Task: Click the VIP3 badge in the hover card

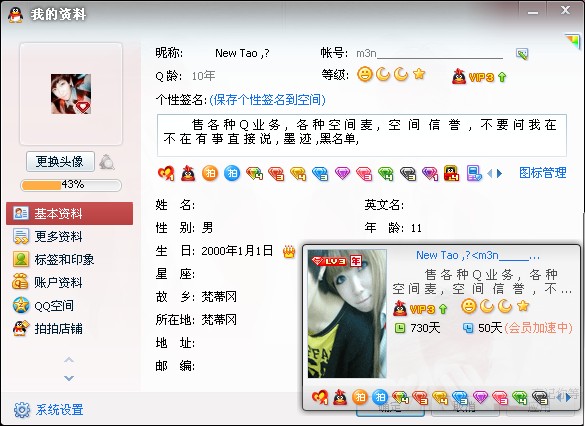Action: pos(420,308)
